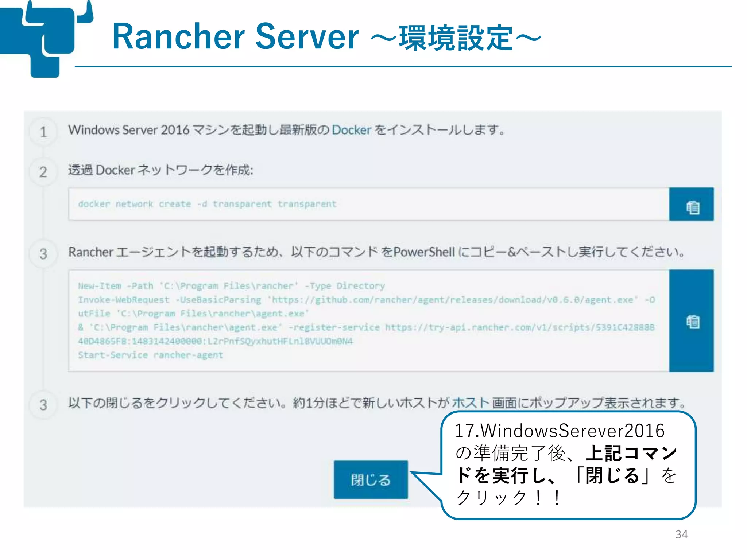Open the Docker link in step 1
This screenshot has height=560, width=747.
pos(351,130)
